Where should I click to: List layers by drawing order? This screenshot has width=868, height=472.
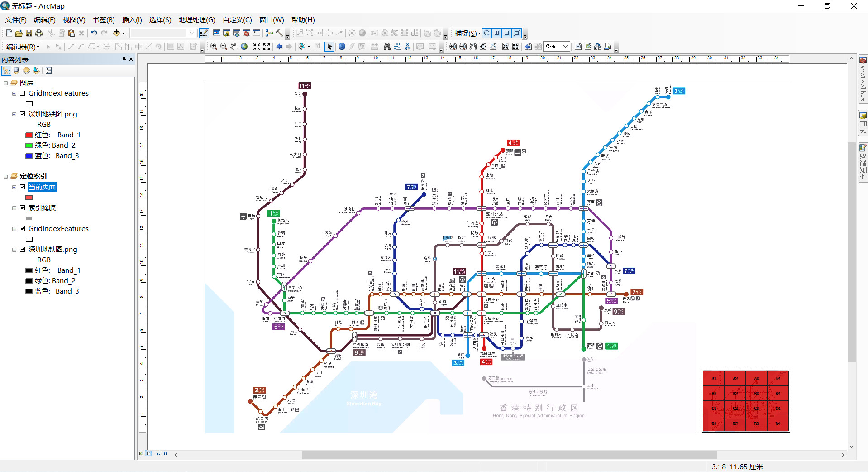pyautogui.click(x=6, y=71)
